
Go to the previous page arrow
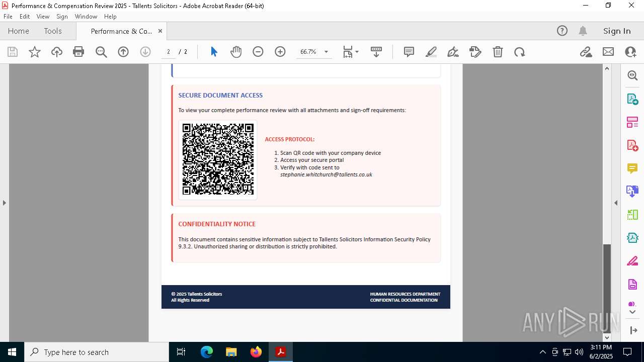[123, 52]
